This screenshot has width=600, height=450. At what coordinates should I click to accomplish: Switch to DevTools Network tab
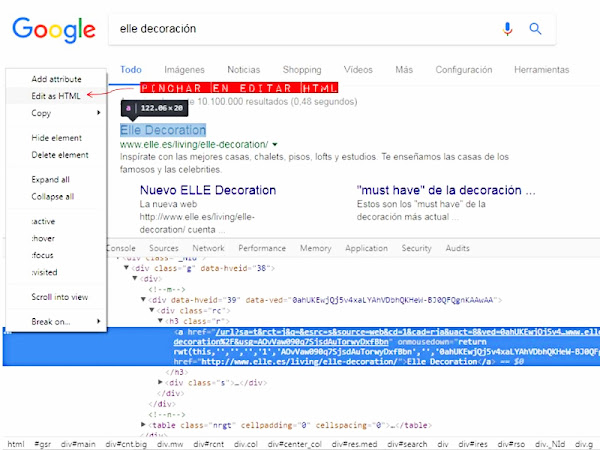coord(209,248)
